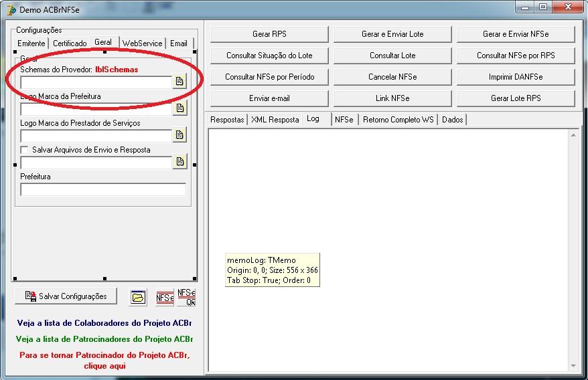The image size is (588, 380).
Task: Open the XML Resposta tab
Action: [x=275, y=120]
